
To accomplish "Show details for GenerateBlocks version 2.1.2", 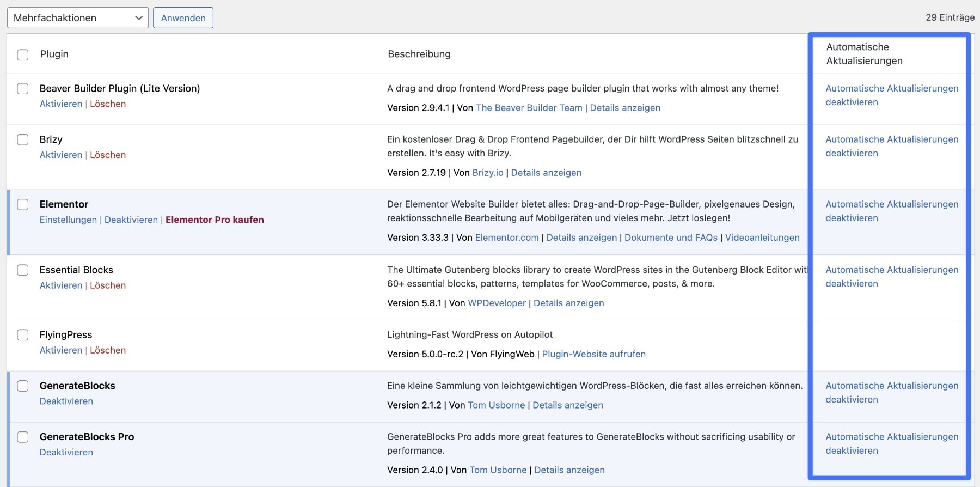I will (x=568, y=406).
